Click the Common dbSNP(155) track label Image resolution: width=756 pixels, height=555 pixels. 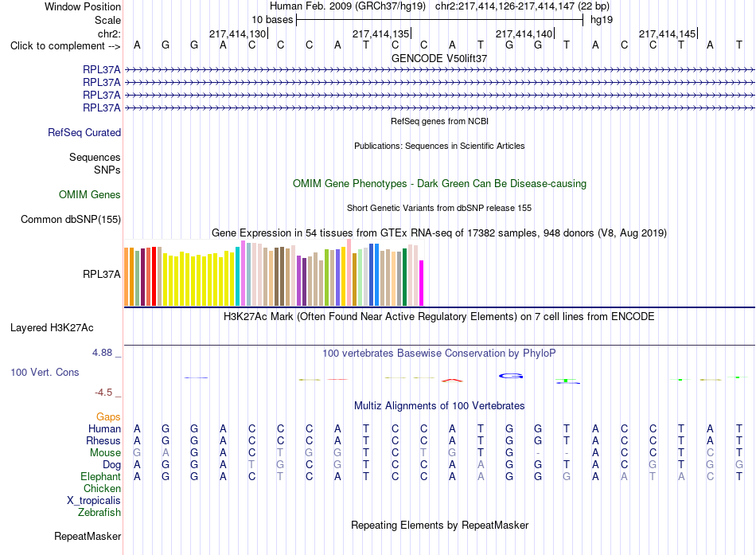(71, 220)
